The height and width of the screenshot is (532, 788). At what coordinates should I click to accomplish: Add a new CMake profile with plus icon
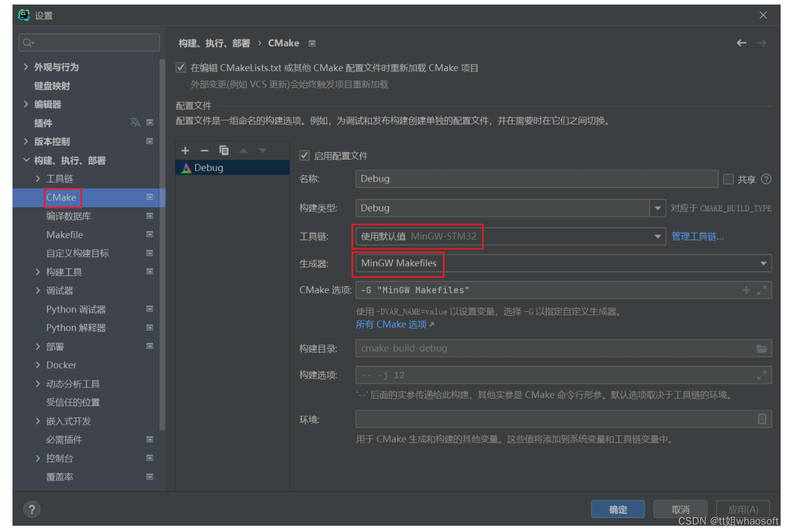pos(185,150)
